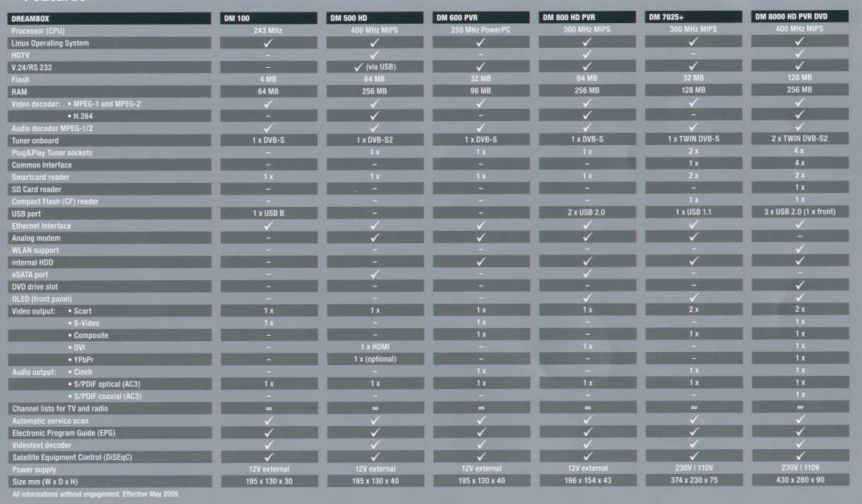Click the HDTV checkmark for DM 500 HD
This screenshot has width=862, height=504.
tap(375, 55)
